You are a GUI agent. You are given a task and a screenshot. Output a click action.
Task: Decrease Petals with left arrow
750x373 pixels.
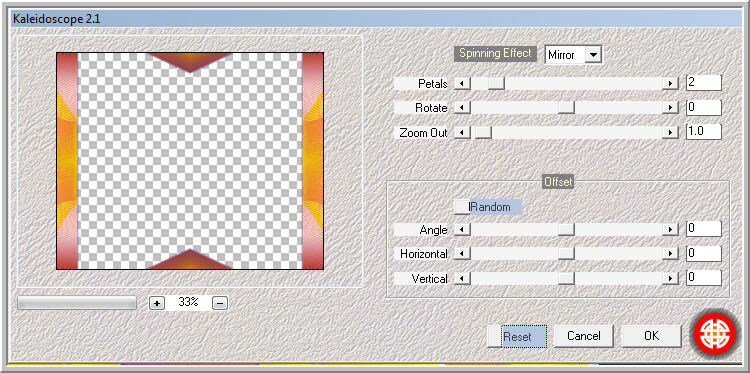pyautogui.click(x=462, y=84)
